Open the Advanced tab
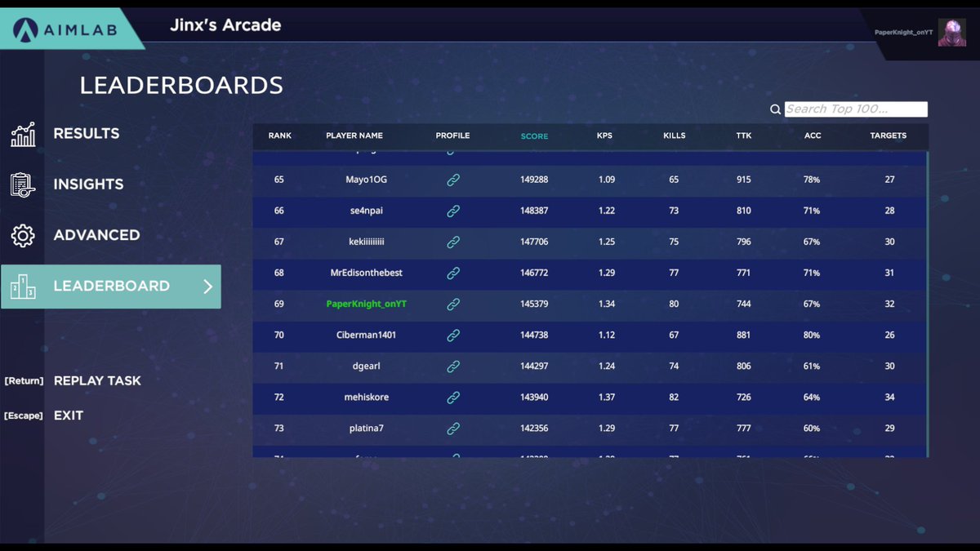 pyautogui.click(x=96, y=235)
